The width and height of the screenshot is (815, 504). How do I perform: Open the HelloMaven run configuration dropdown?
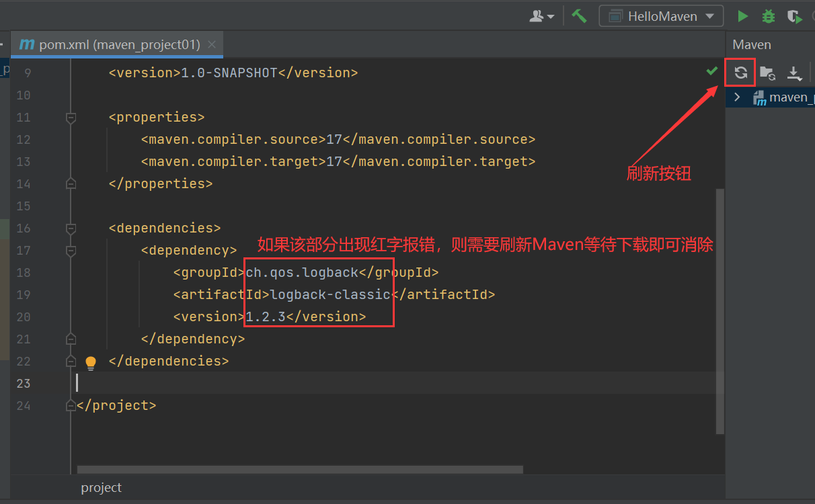coord(661,15)
